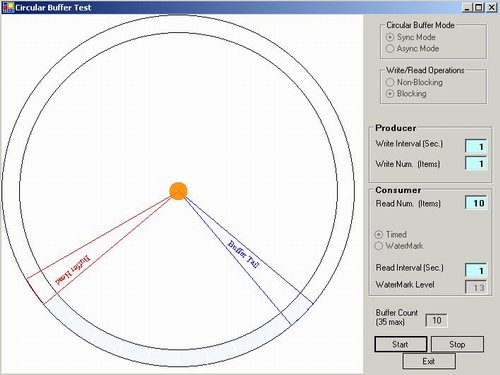Click the orange center hub circle
This screenshot has width=500, height=375.
178,191
